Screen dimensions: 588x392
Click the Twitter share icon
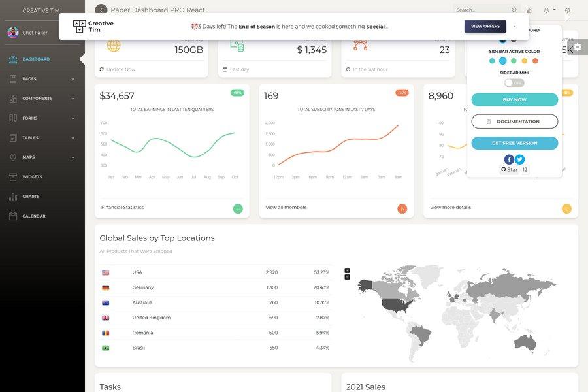(519, 159)
